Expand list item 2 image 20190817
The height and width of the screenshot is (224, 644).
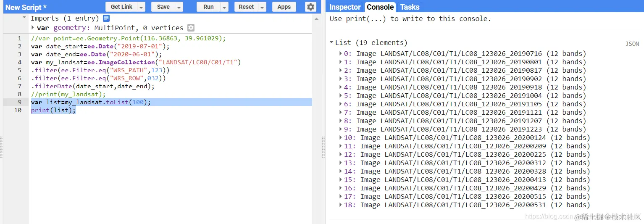(341, 70)
